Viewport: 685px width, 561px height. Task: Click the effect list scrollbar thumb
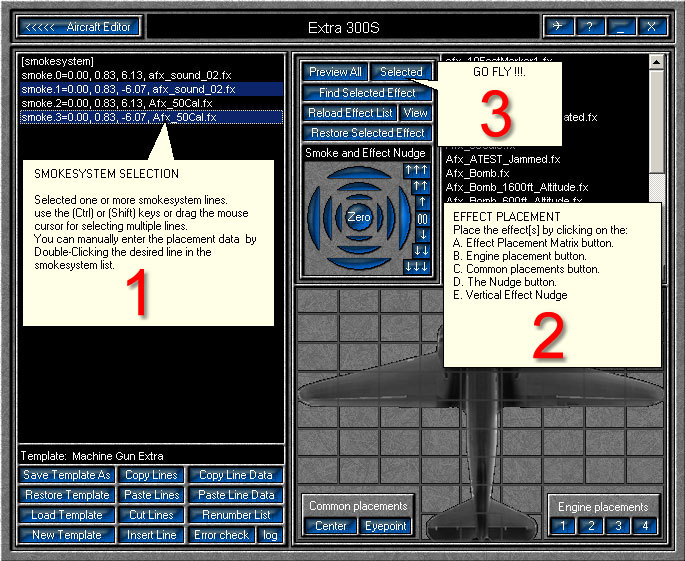[656, 121]
